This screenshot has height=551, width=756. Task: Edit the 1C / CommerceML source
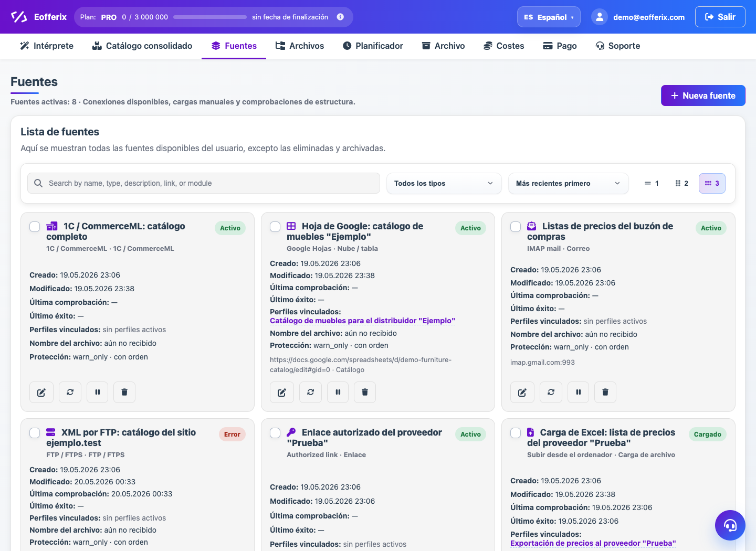click(41, 392)
